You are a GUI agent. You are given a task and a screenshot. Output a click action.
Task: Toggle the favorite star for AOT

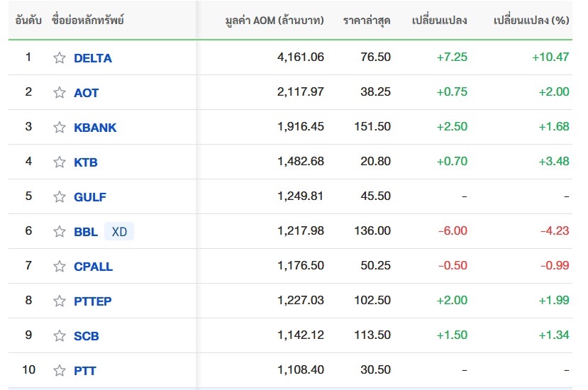pyautogui.click(x=60, y=92)
